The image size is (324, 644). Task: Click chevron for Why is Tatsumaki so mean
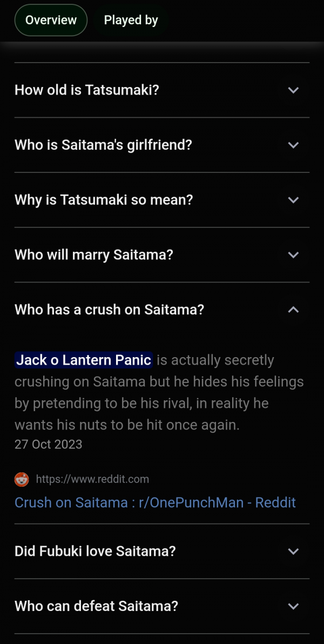293,200
